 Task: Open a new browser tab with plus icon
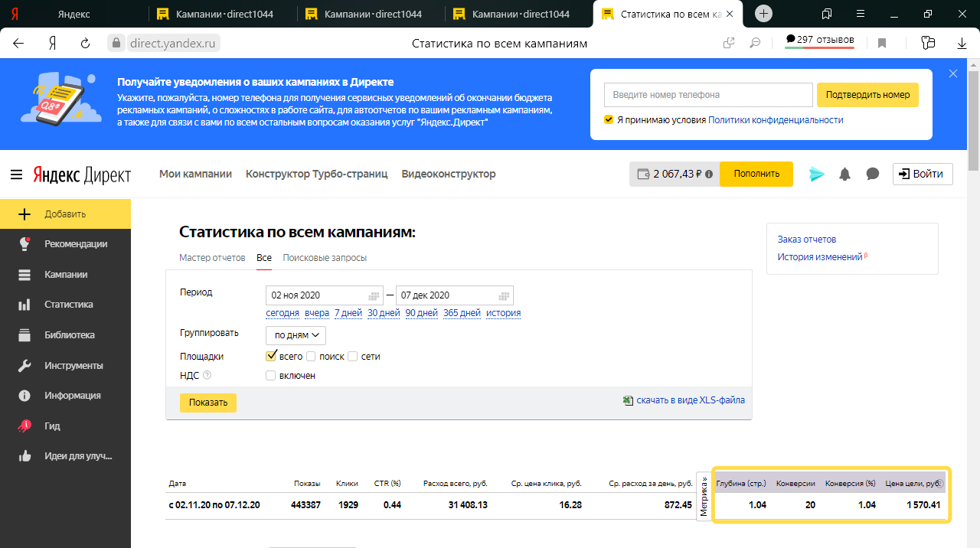763,14
